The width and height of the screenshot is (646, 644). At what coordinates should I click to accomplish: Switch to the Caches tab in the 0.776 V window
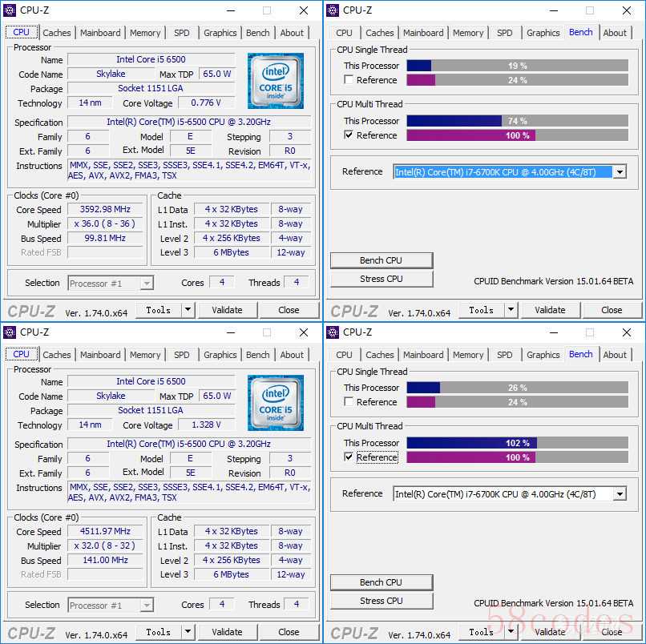pos(57,33)
